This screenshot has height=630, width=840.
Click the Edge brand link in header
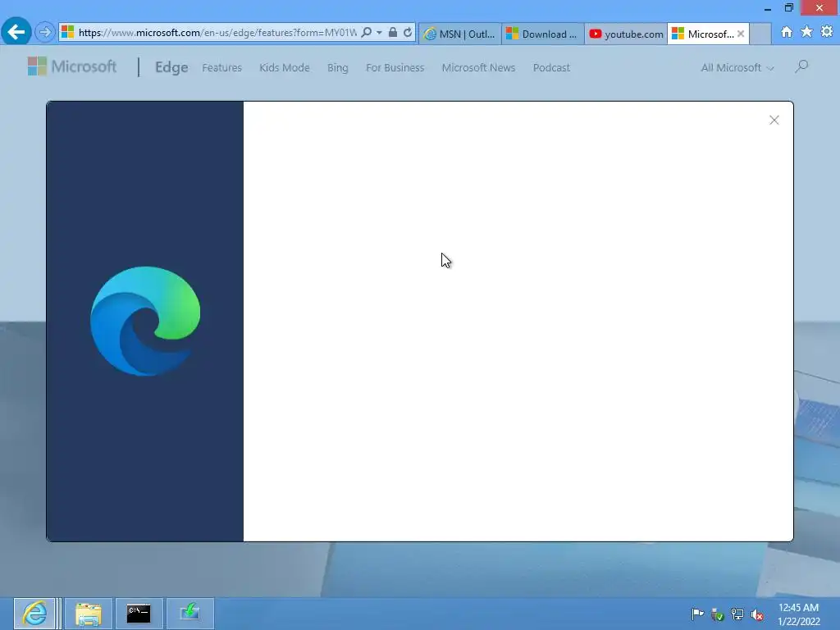[x=171, y=67]
